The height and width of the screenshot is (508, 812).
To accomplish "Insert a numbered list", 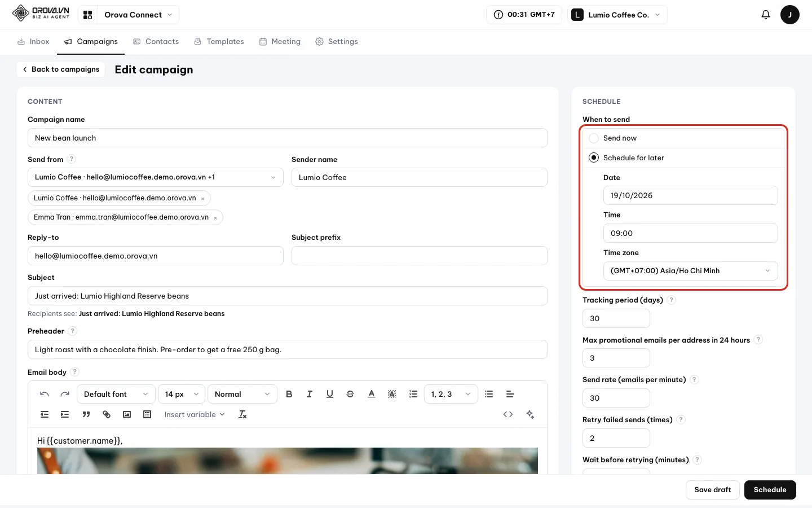I will (x=413, y=394).
